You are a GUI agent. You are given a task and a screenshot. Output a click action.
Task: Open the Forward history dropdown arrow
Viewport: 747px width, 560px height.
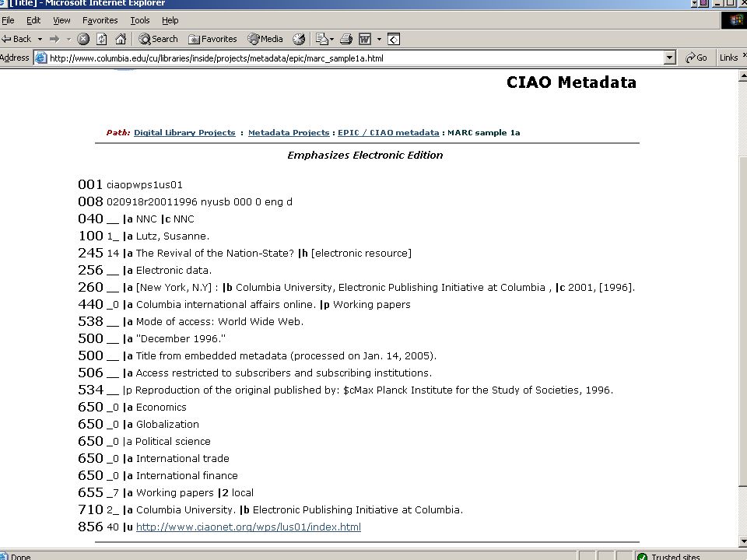point(68,39)
